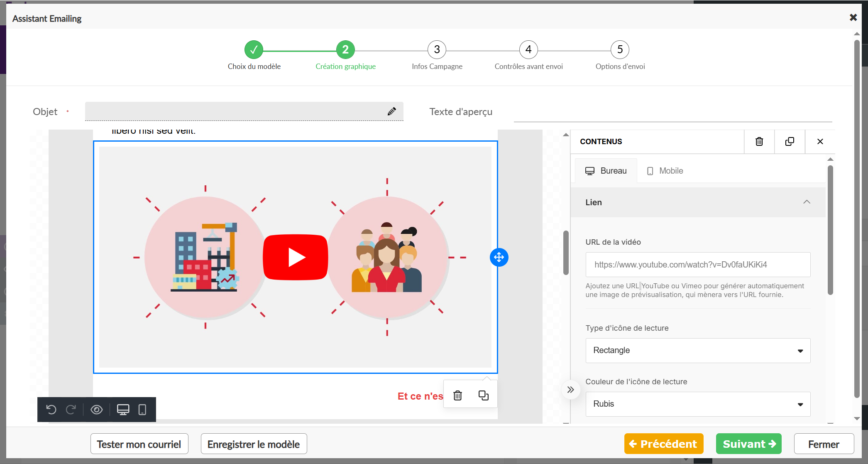Redo the last editor action
The width and height of the screenshot is (868, 464).
(x=71, y=410)
